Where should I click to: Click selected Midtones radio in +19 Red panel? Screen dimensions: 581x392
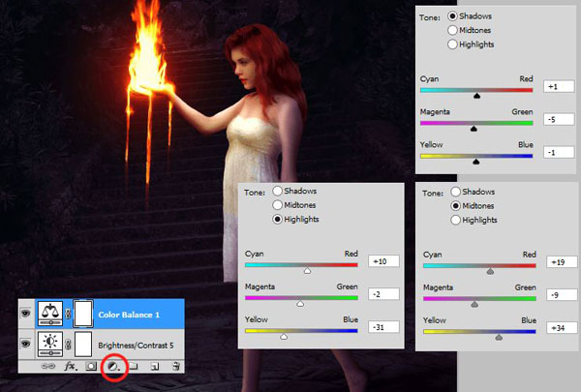click(x=456, y=205)
